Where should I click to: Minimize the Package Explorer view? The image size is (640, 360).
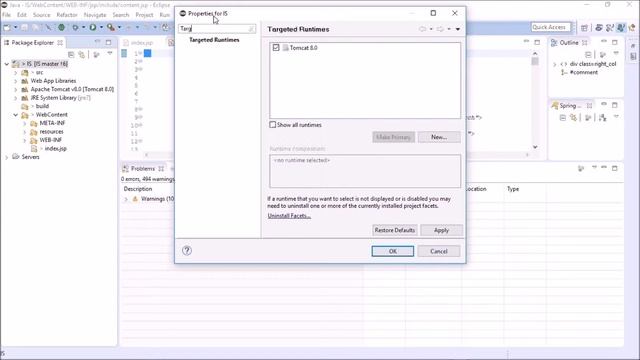pyautogui.click(x=97, y=42)
